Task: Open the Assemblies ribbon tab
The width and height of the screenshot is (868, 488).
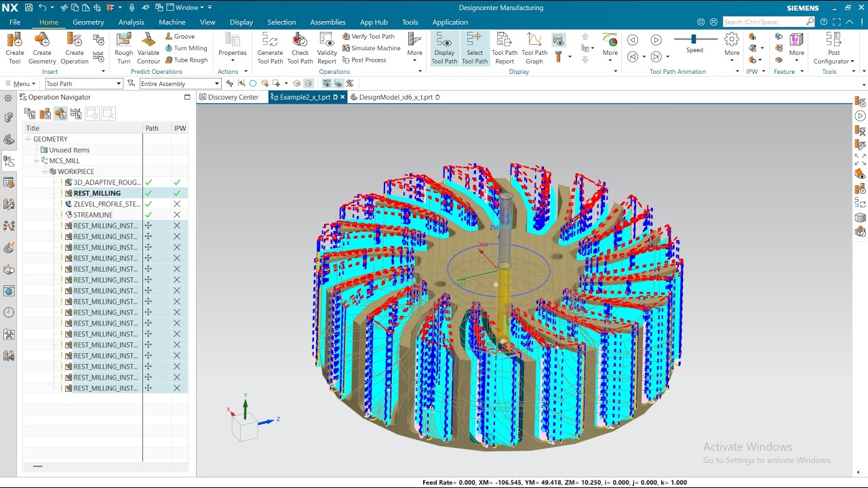Action: [x=328, y=22]
